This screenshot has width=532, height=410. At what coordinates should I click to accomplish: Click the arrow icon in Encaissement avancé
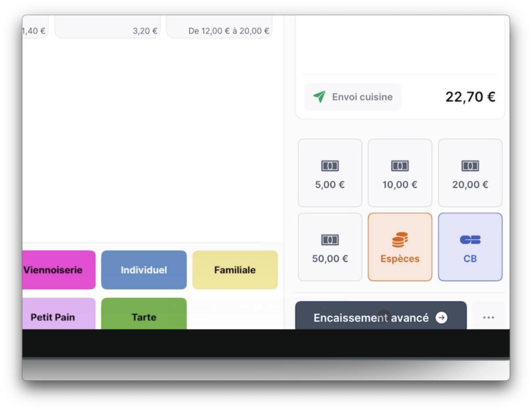(441, 318)
